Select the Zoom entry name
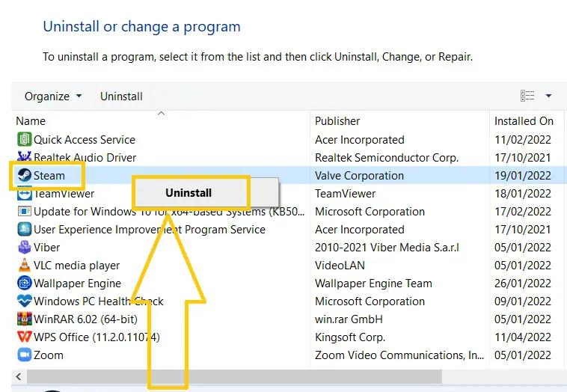The width and height of the screenshot is (567, 392). click(49, 355)
